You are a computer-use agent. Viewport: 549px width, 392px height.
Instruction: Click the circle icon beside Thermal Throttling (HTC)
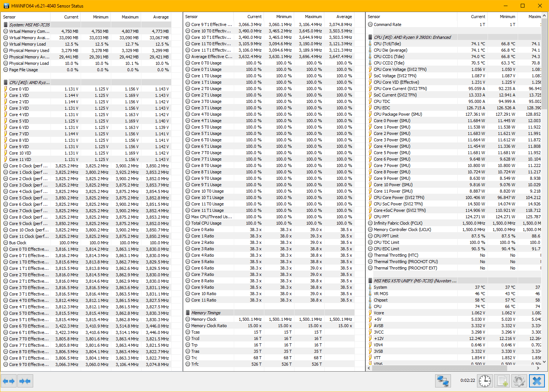[370, 255]
